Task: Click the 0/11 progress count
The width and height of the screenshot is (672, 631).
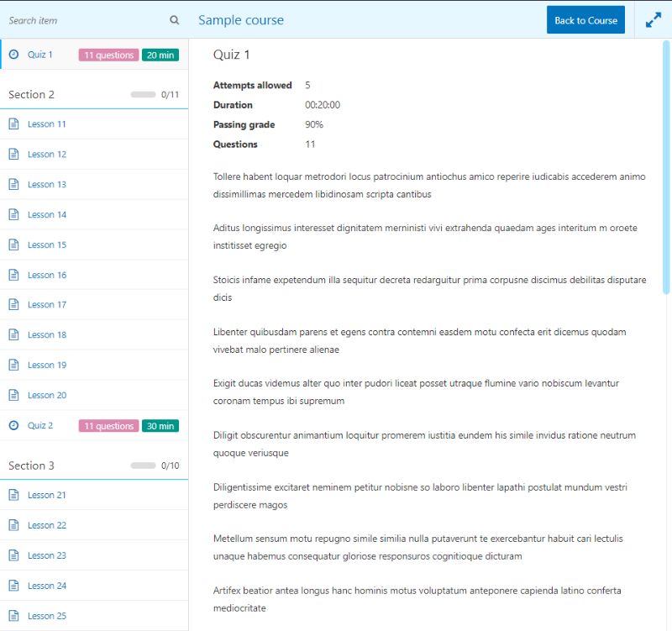Action: [x=170, y=94]
